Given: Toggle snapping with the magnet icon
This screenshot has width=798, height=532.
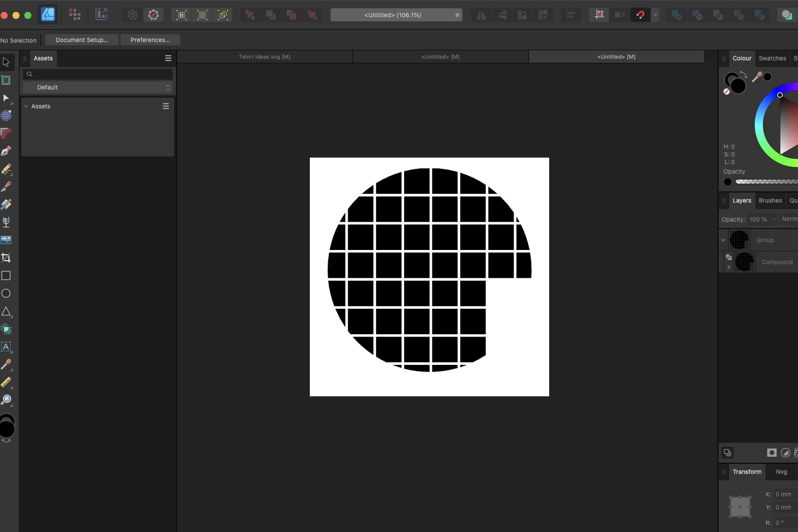Looking at the screenshot, I should (x=640, y=15).
